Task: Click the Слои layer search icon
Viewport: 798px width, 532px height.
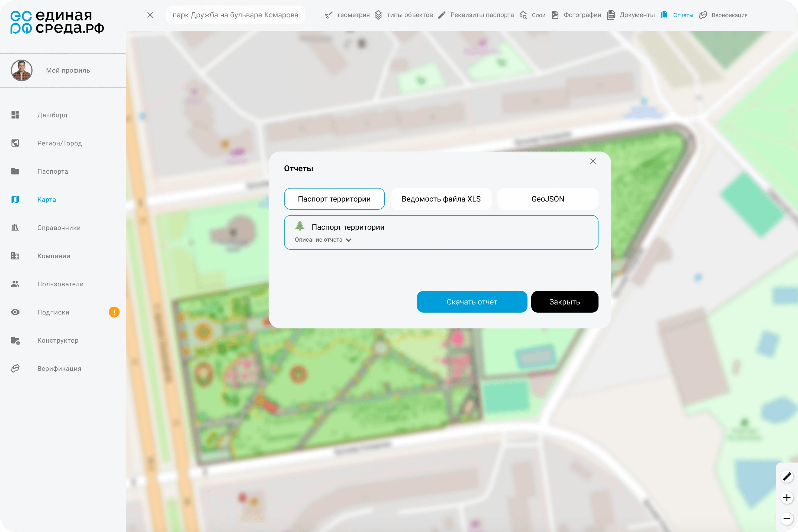Action: [523, 15]
